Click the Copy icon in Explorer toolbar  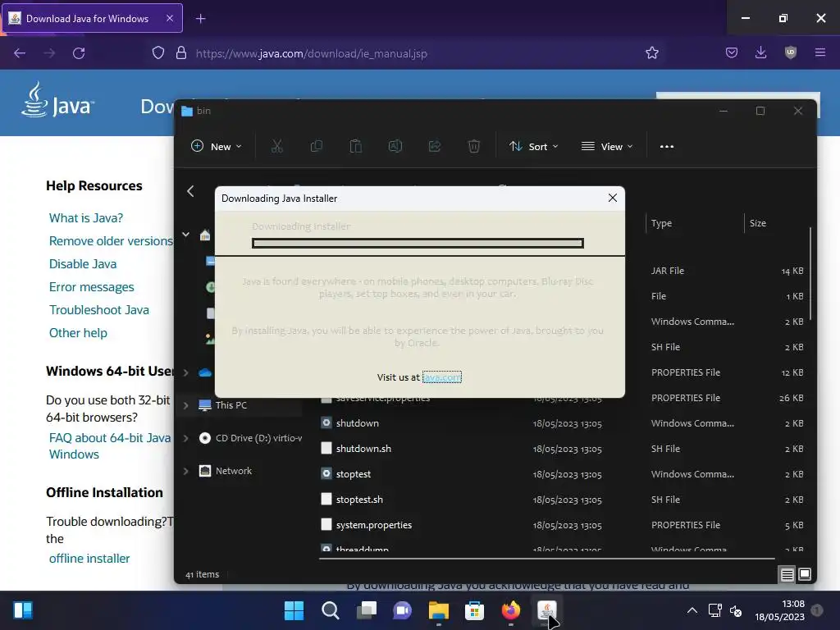(x=317, y=146)
